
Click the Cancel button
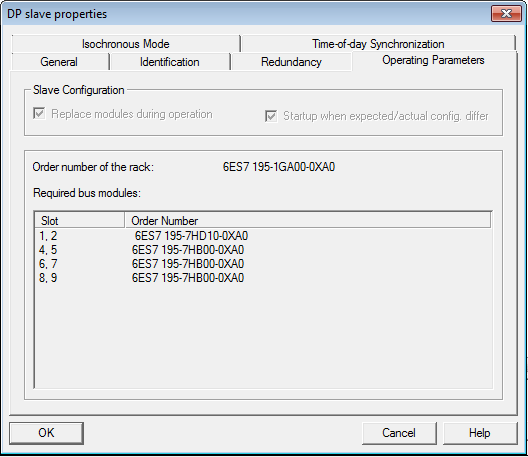399,433
